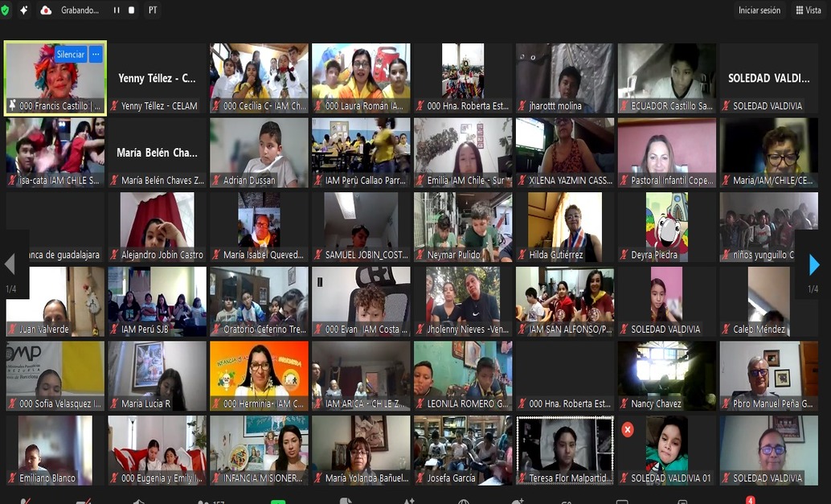Click the red cloud recording icon

click(x=46, y=10)
